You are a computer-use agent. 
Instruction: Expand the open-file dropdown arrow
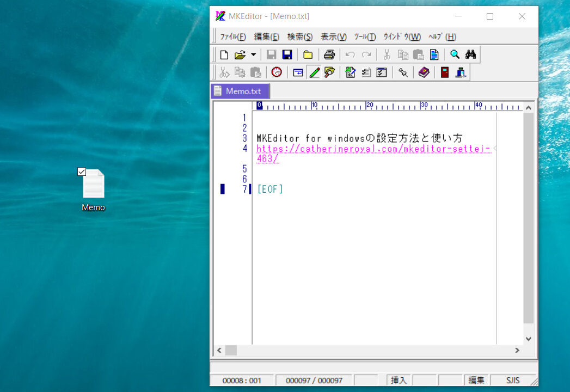(x=253, y=54)
